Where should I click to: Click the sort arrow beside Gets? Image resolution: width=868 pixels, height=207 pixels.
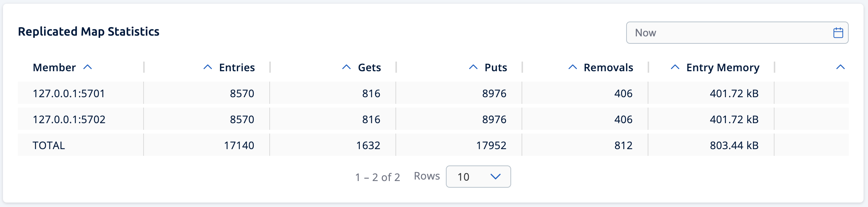coord(346,67)
